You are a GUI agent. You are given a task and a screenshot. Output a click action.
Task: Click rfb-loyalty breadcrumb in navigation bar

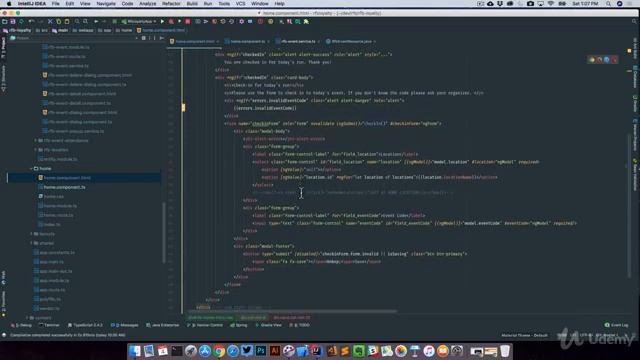point(17,30)
